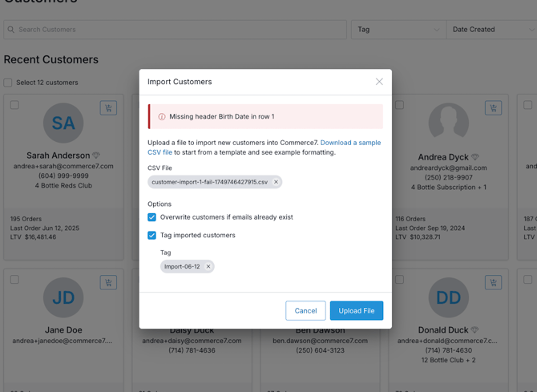Click the cart icon on Sarah Anderson's card
The image size is (537, 392).
108,108
